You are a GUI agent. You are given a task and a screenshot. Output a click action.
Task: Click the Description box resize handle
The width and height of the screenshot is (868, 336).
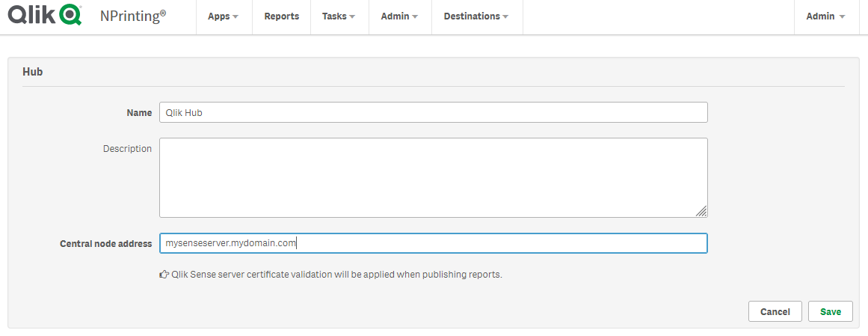(x=701, y=212)
